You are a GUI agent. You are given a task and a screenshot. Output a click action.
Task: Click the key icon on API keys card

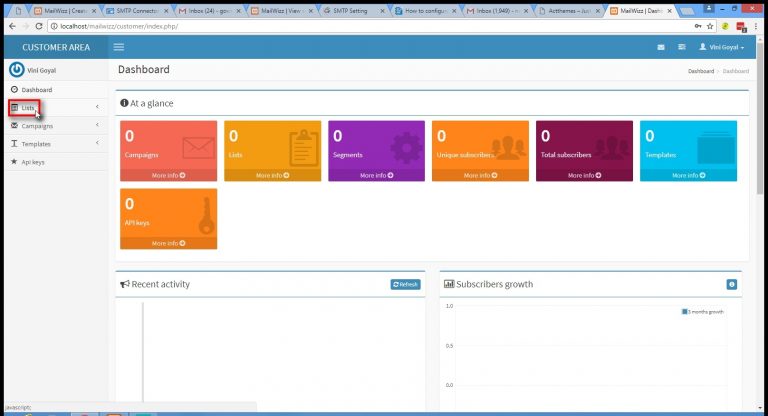207,216
